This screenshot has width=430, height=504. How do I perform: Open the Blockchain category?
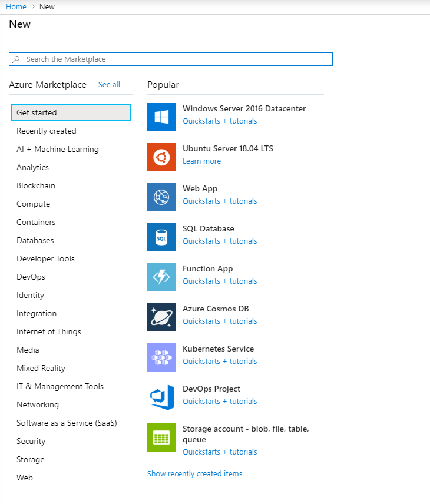click(x=36, y=186)
